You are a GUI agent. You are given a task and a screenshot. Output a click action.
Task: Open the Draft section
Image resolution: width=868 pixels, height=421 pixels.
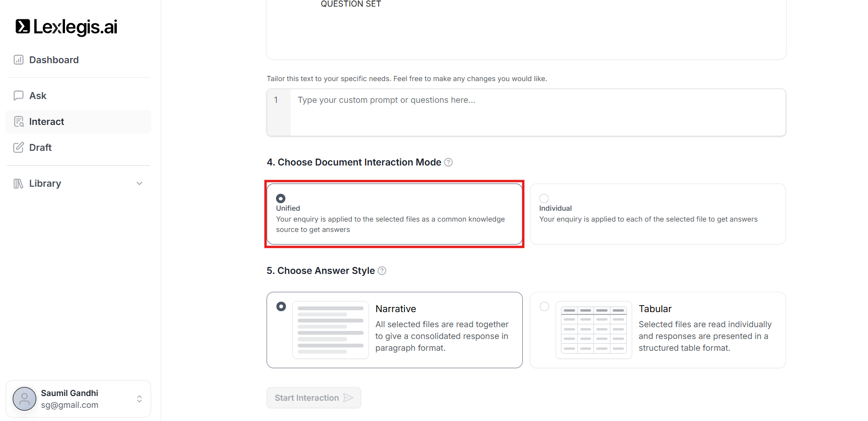[x=41, y=148]
